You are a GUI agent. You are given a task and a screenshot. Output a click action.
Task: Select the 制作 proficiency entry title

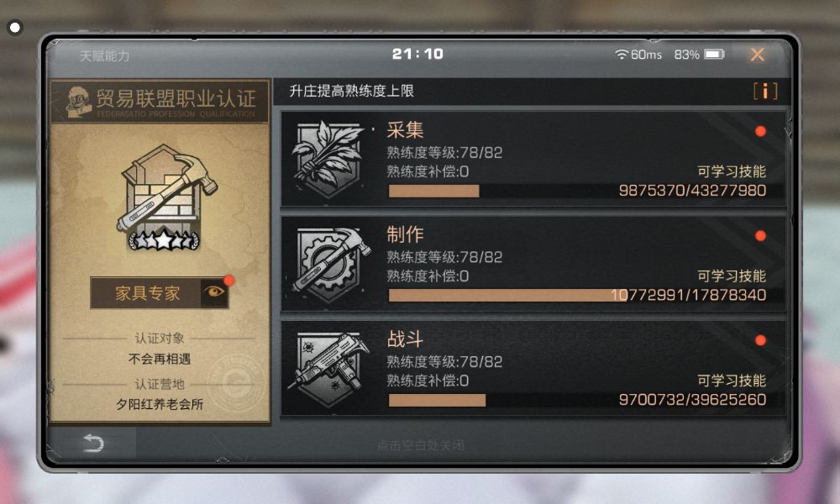click(405, 234)
